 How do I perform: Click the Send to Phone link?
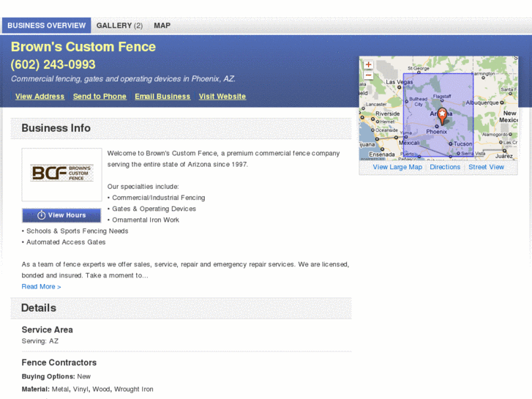(x=100, y=97)
